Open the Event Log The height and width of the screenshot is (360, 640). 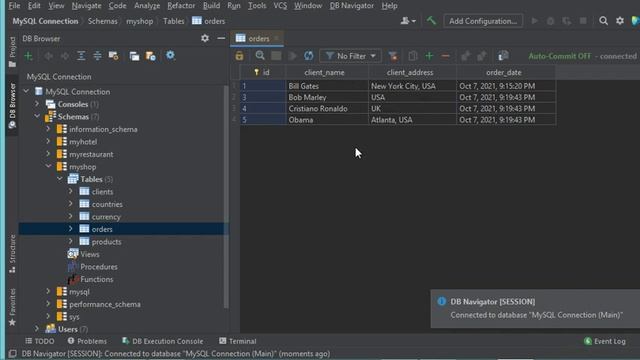(x=605, y=341)
